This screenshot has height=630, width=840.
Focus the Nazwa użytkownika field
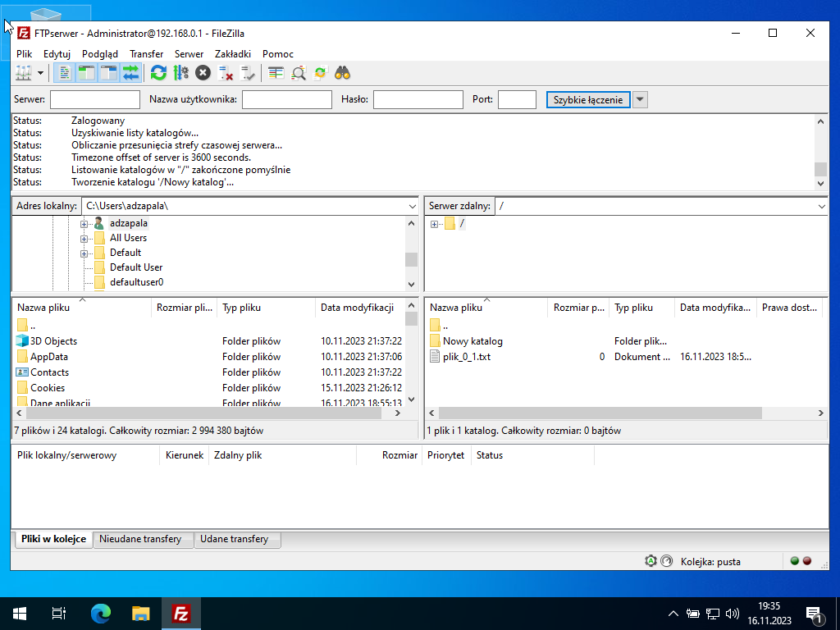(x=286, y=99)
